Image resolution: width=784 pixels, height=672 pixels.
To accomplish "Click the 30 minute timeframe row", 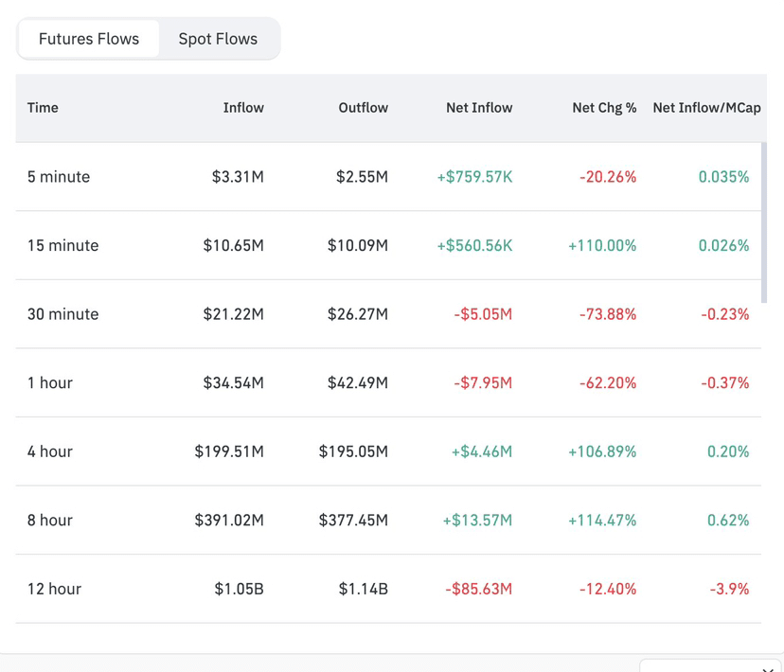I will click(62, 314).
